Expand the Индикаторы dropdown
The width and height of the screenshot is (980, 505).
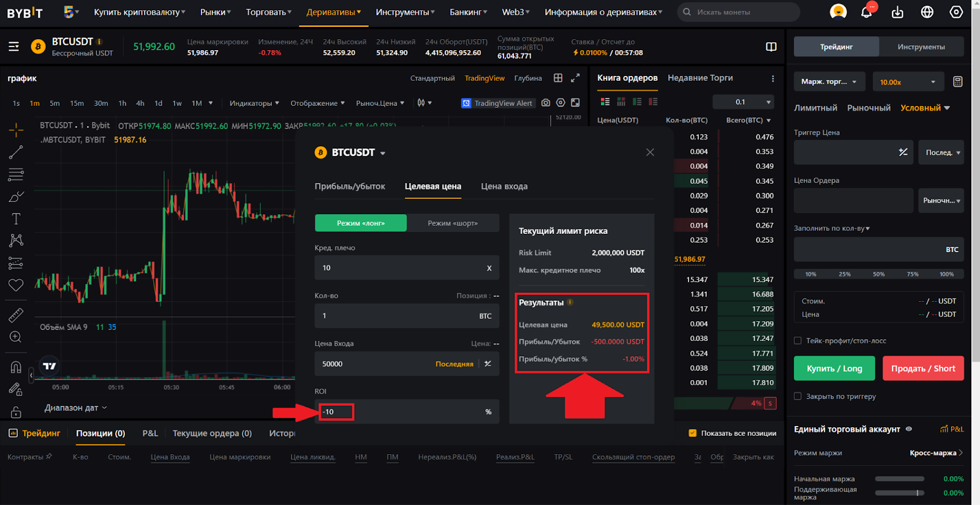click(254, 103)
